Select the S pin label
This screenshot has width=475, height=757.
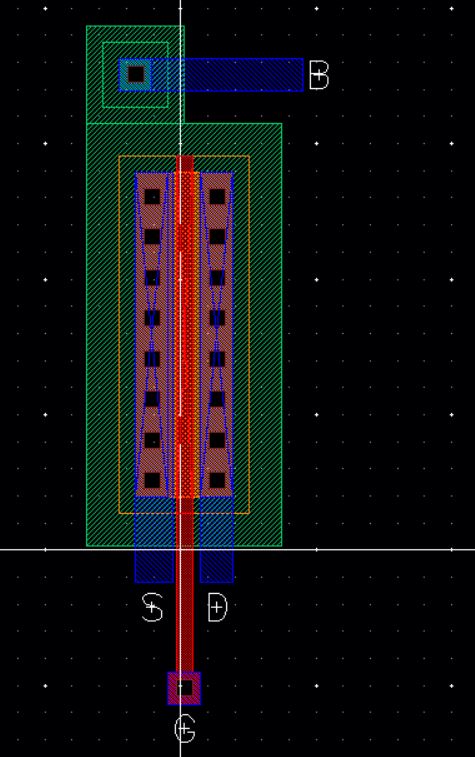(x=153, y=607)
